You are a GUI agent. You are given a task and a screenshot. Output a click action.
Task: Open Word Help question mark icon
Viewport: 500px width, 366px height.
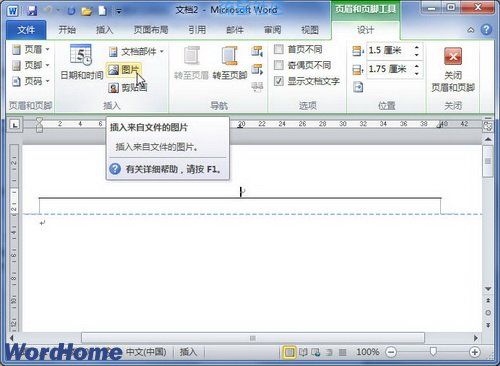pos(486,30)
